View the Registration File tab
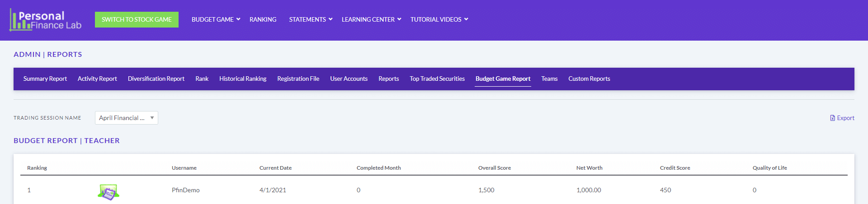868x204 pixels. [298, 79]
